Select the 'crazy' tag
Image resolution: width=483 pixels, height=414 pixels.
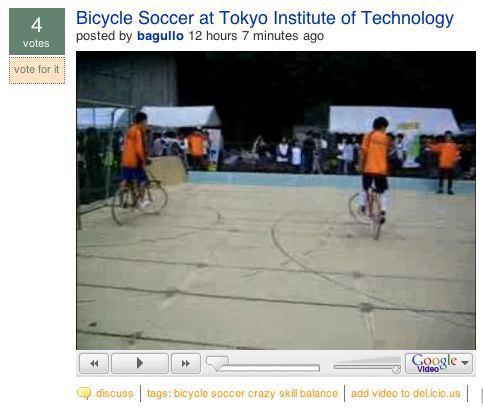pos(262,394)
